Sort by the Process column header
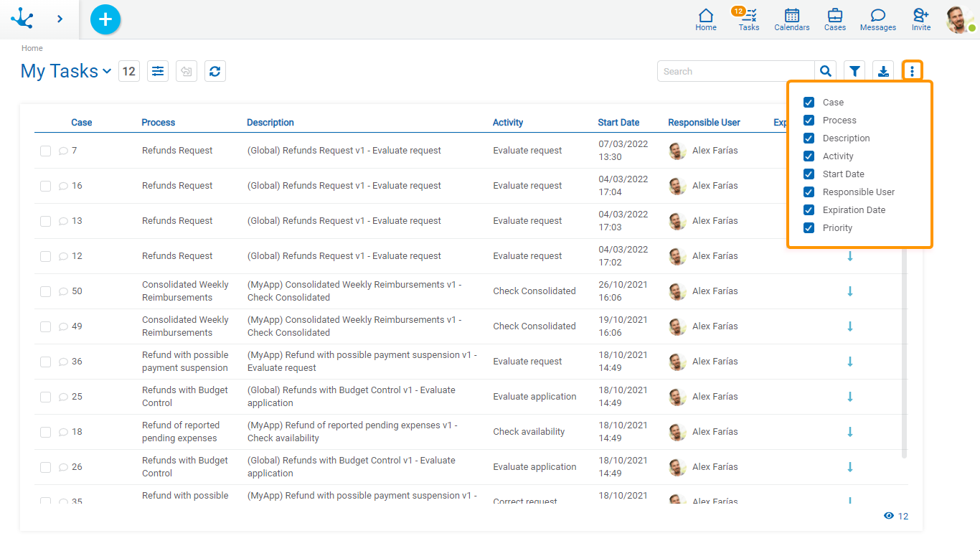This screenshot has width=980, height=551. click(x=159, y=123)
